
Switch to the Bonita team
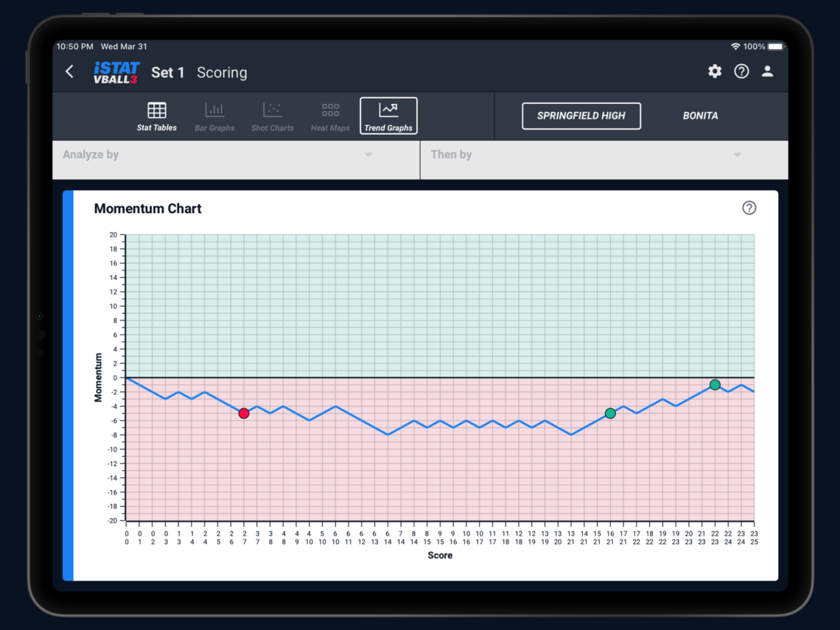coord(700,116)
